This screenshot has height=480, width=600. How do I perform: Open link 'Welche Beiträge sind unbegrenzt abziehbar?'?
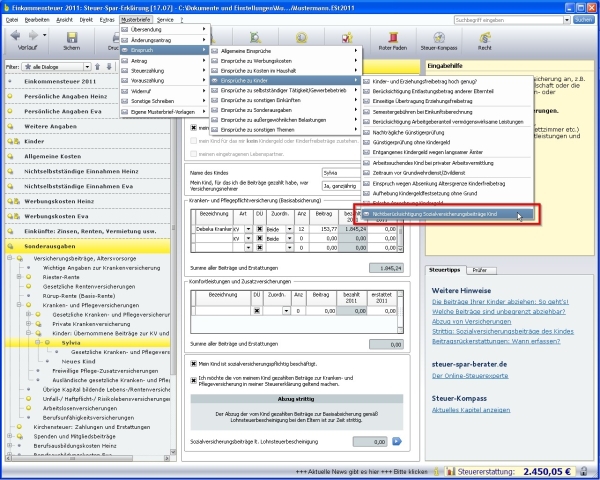click(499, 312)
